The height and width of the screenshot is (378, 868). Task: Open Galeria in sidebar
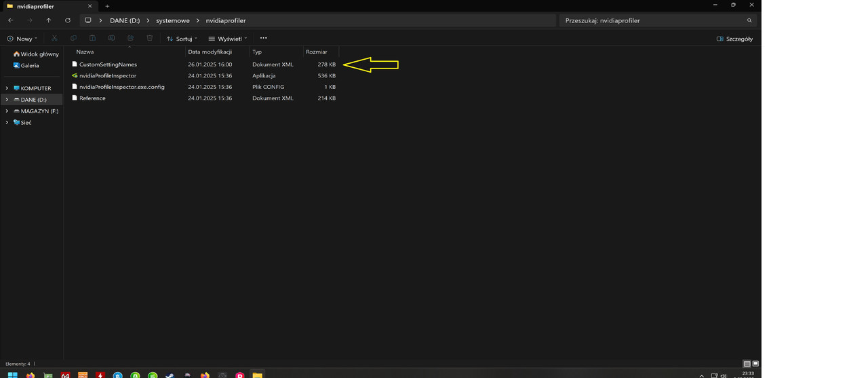coord(26,66)
